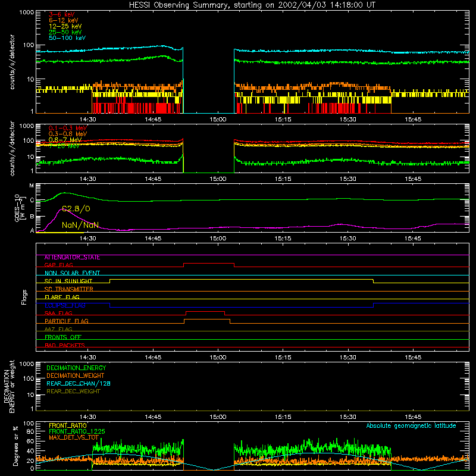The height and width of the screenshot is (476, 476).
Task: Select the 0.8-7 MeV legend label
Action: pyautogui.click(x=65, y=140)
